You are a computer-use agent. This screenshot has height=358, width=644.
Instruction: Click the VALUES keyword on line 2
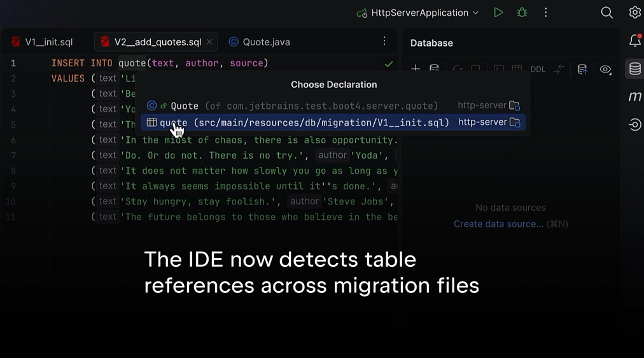point(67,78)
